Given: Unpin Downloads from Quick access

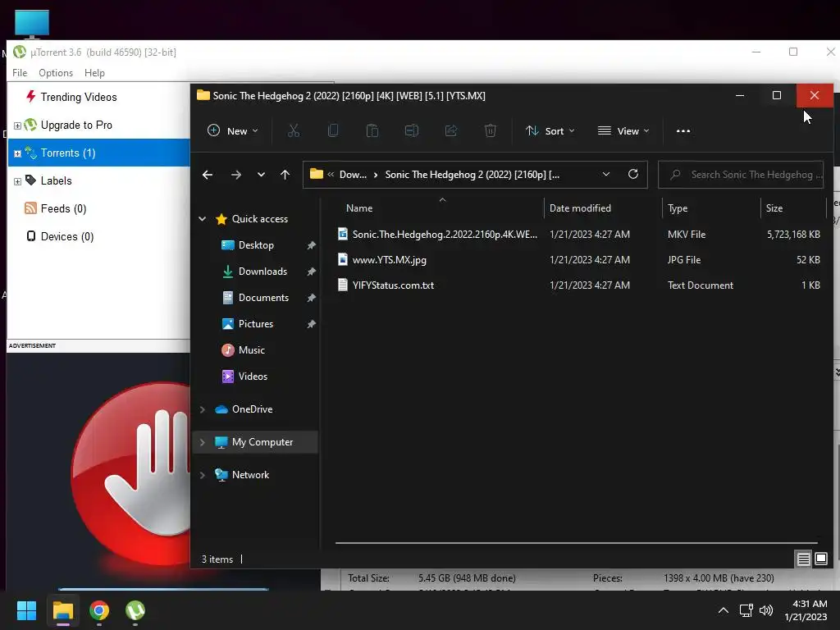Looking at the screenshot, I should pyautogui.click(x=311, y=272).
